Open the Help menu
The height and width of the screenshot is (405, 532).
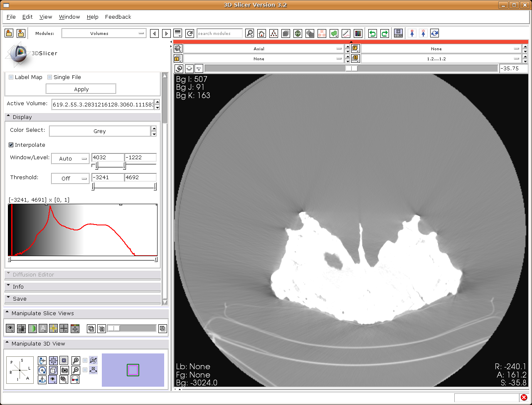93,17
